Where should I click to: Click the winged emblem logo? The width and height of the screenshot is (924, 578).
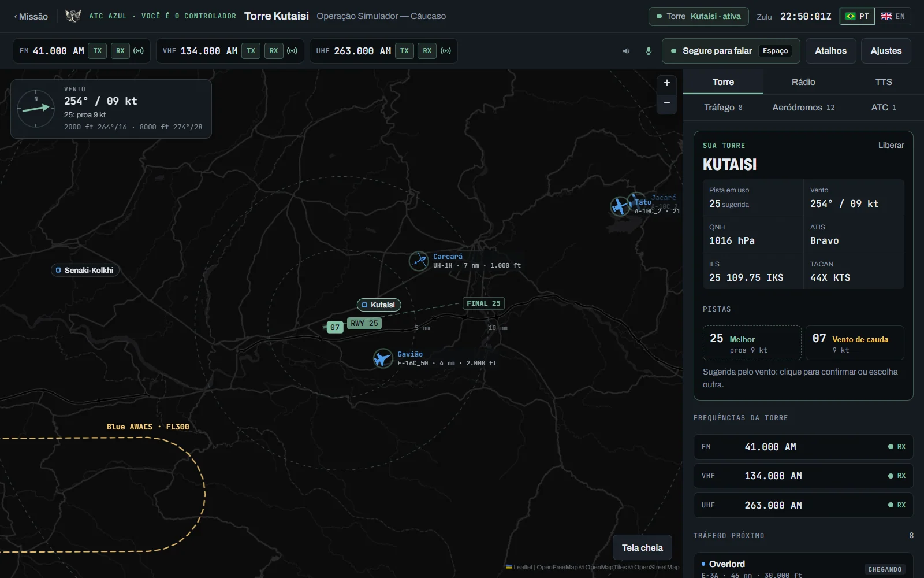coord(73,16)
